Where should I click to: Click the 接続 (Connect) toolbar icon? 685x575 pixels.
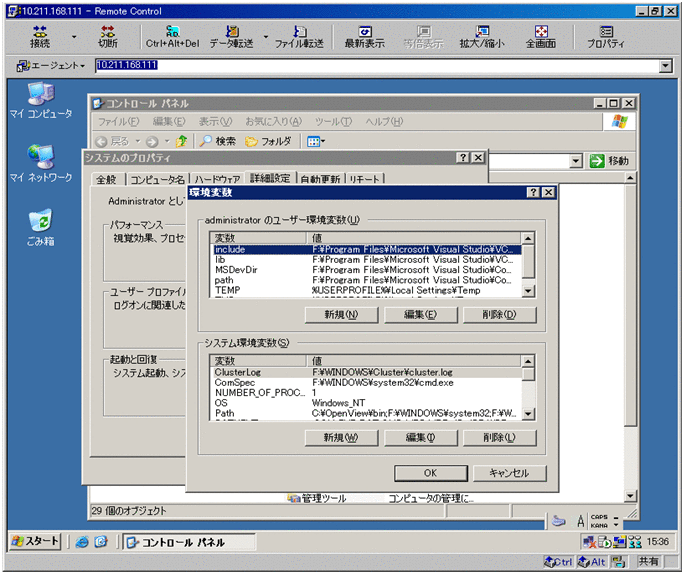[40, 37]
